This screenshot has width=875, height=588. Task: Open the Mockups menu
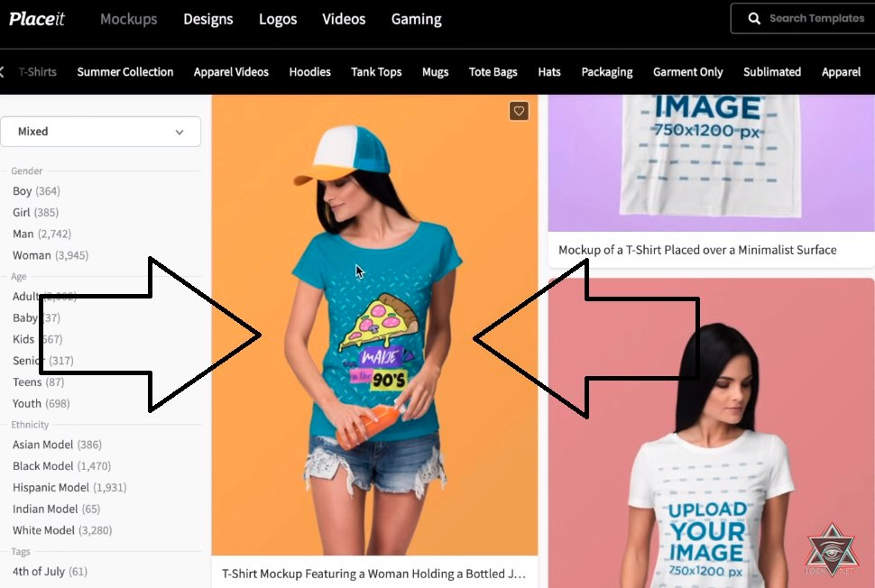128,19
